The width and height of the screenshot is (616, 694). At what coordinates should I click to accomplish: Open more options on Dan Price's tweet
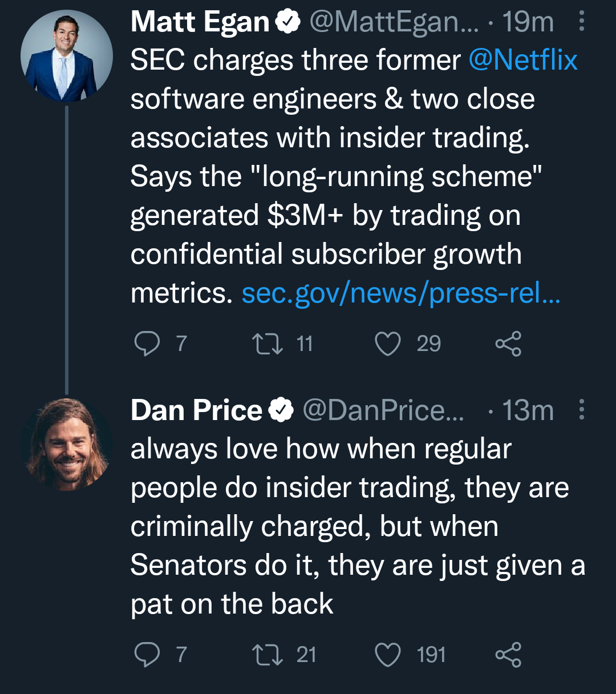point(581,410)
